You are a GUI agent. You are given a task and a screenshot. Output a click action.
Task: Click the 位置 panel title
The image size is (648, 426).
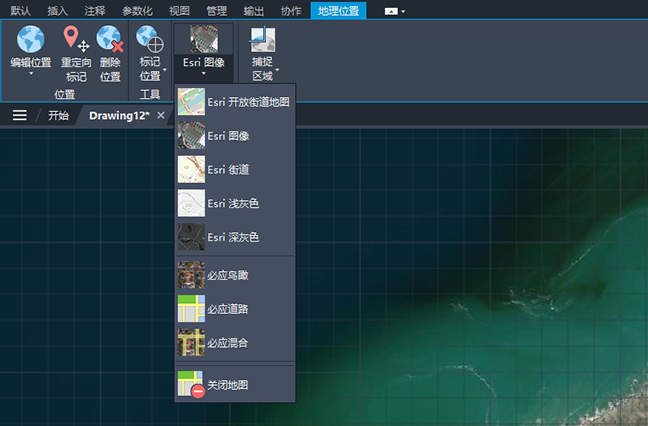(64, 94)
